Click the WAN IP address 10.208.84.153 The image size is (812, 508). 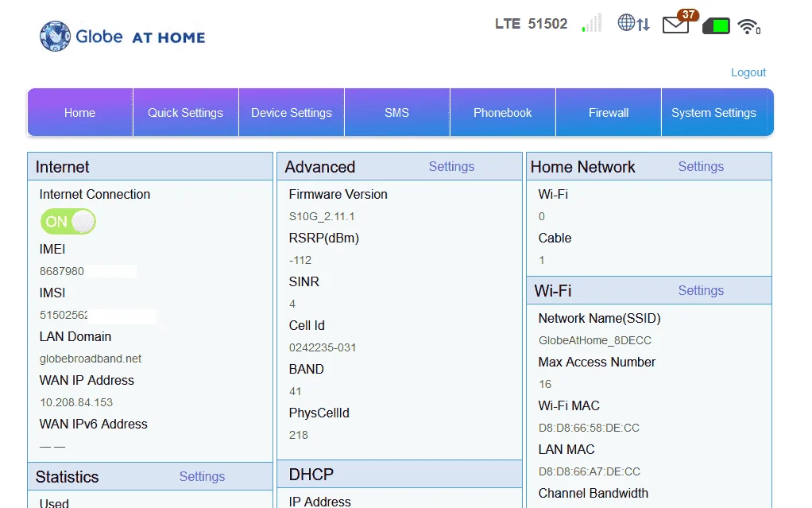click(76, 402)
